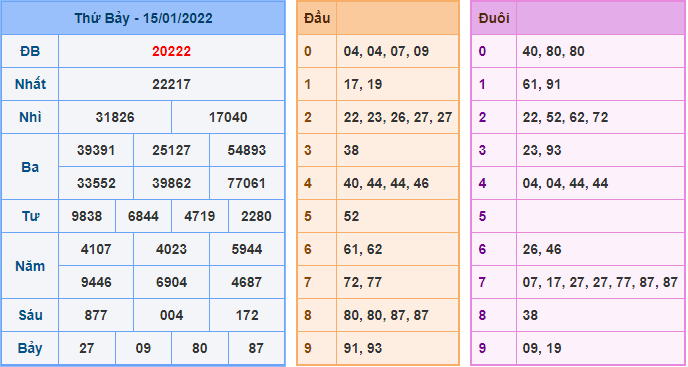Viewport: 688px width, 367px height.
Task: Select third prize number 54893
Action: [247, 150]
